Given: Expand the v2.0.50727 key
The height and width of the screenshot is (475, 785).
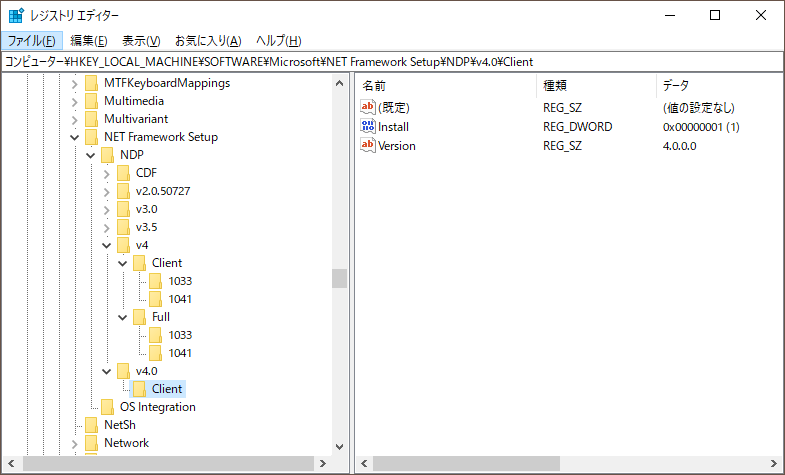Looking at the screenshot, I should [107, 192].
